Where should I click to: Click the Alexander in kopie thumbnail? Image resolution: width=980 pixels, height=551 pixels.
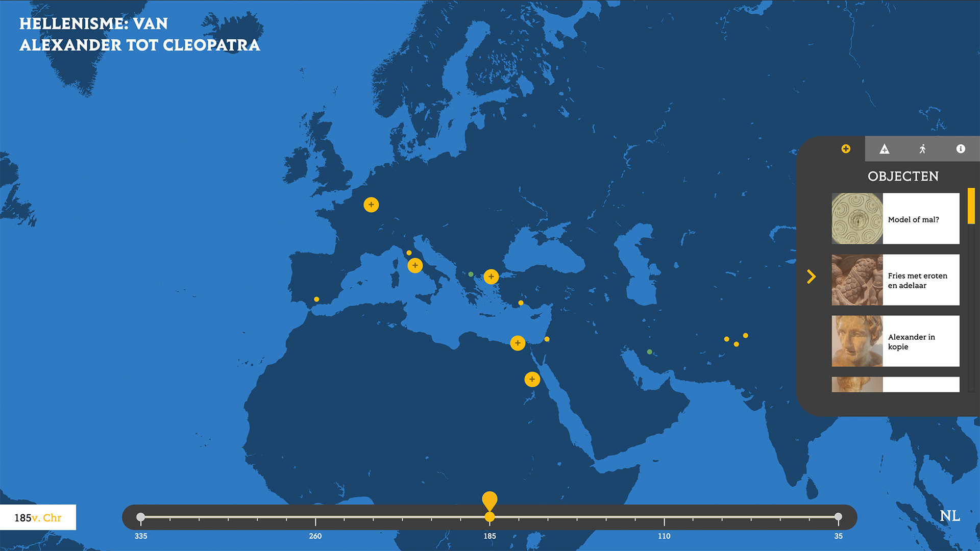[857, 341]
